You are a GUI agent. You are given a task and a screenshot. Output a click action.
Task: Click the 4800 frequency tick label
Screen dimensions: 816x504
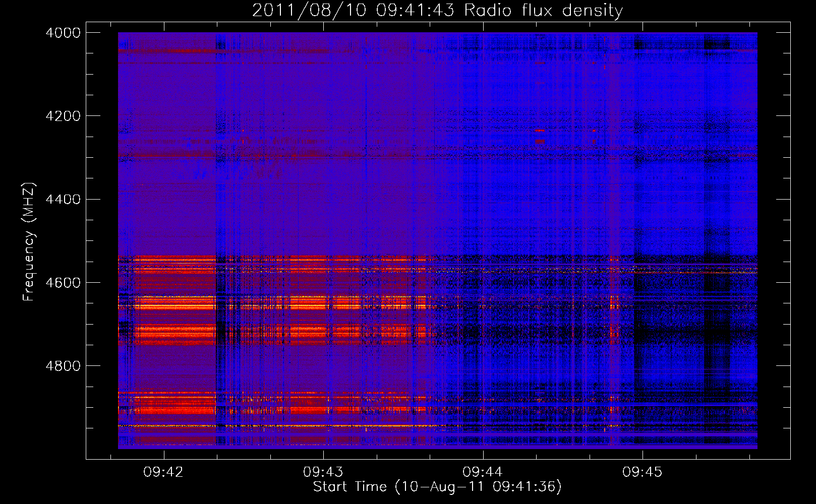63,365
